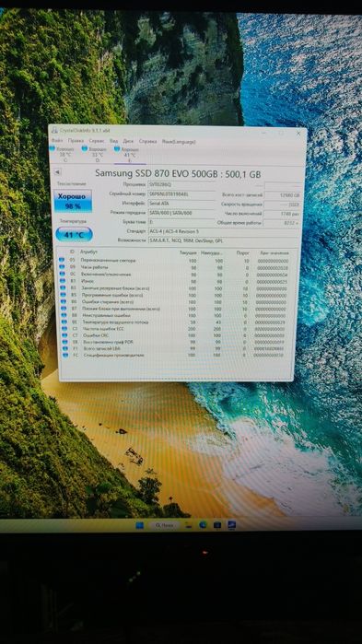The image size is (362, 644).
Task: Click the CrystalDiskInfo taskbar icon
Action: pos(231,524)
